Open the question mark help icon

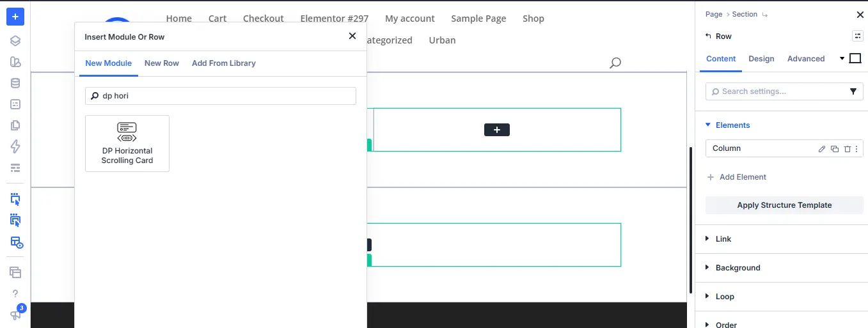15,293
